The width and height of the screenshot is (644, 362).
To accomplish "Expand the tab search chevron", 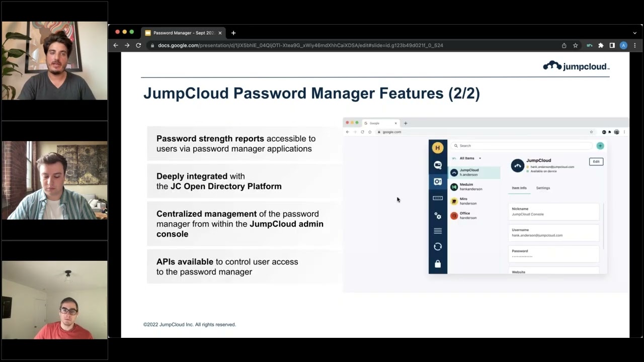I will (634, 33).
